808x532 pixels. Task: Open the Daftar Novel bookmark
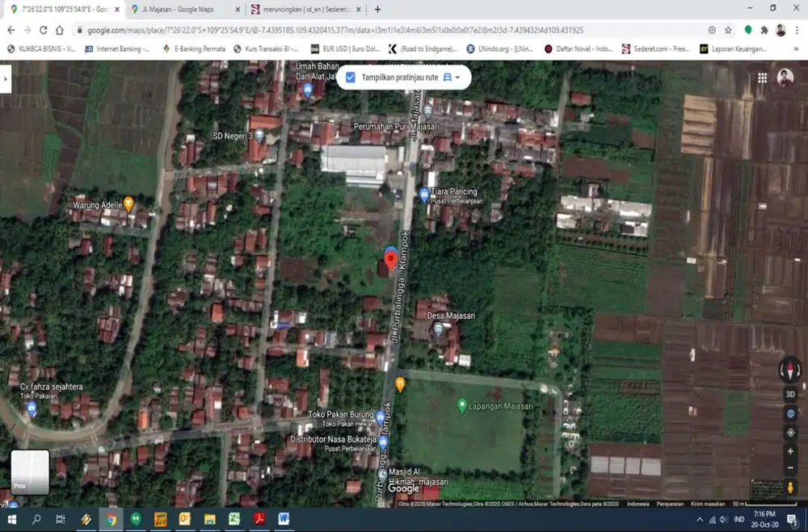click(x=579, y=49)
